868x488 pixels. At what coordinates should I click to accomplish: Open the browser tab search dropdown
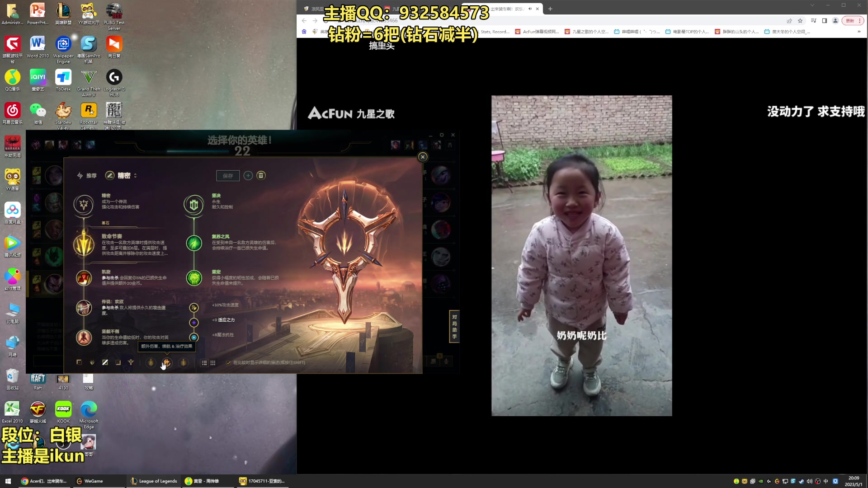coord(812,5)
